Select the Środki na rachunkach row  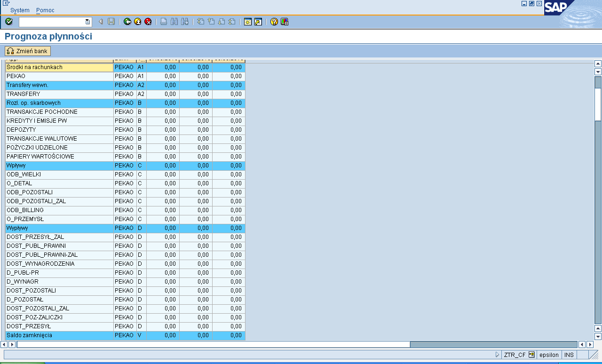coord(125,67)
